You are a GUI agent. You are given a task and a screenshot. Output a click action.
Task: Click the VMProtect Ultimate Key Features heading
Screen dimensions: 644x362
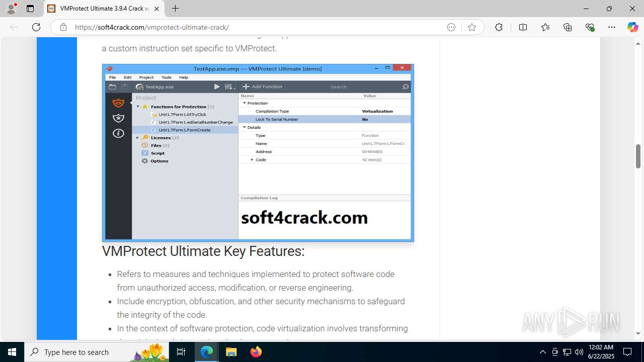click(203, 251)
